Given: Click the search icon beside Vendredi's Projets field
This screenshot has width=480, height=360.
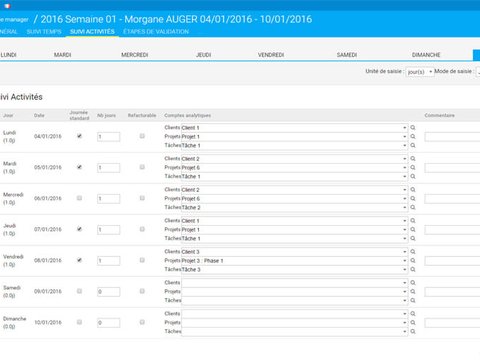Looking at the screenshot, I should (413, 261).
